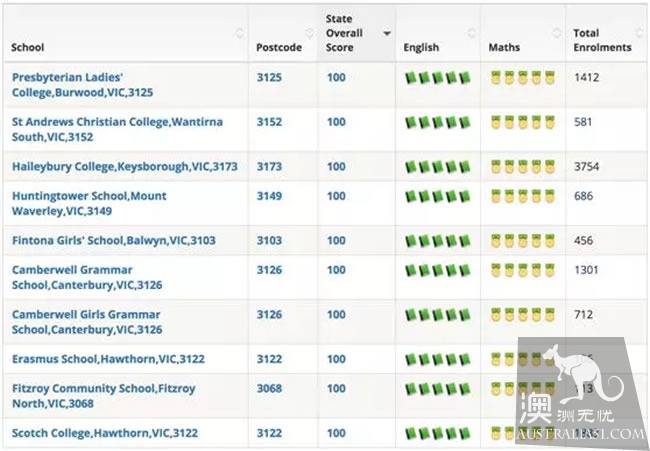Click Maths rating icons for Presbyterian Ladies' College
The height and width of the screenshot is (451, 650).
click(523, 78)
